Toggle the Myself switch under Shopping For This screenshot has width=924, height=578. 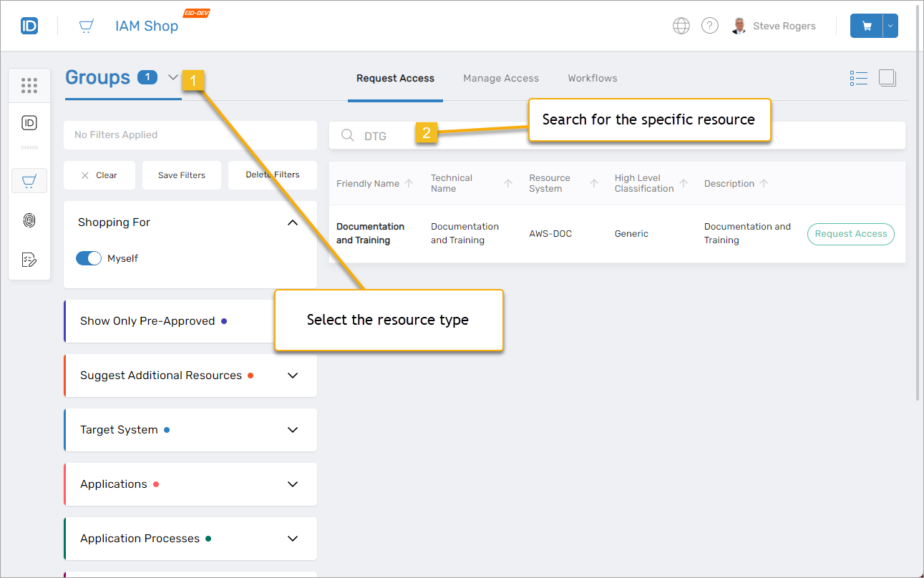point(89,258)
